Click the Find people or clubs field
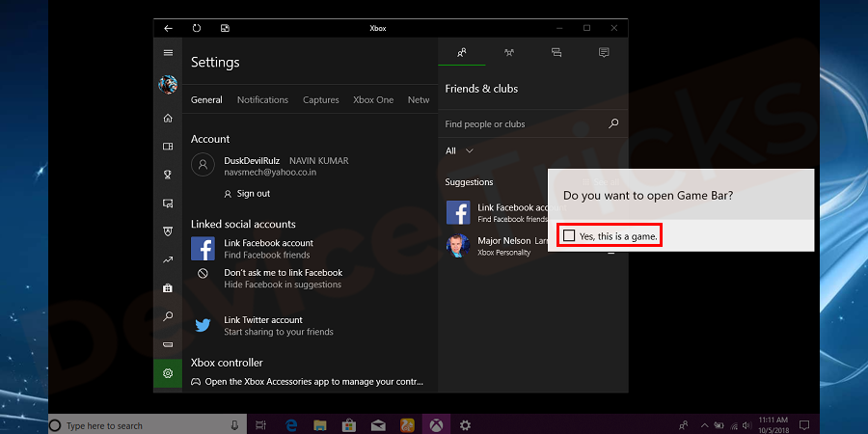Image resolution: width=868 pixels, height=434 pixels. point(532,124)
